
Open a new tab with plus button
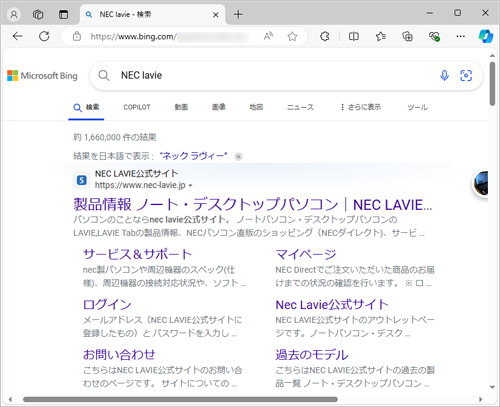pyautogui.click(x=238, y=14)
